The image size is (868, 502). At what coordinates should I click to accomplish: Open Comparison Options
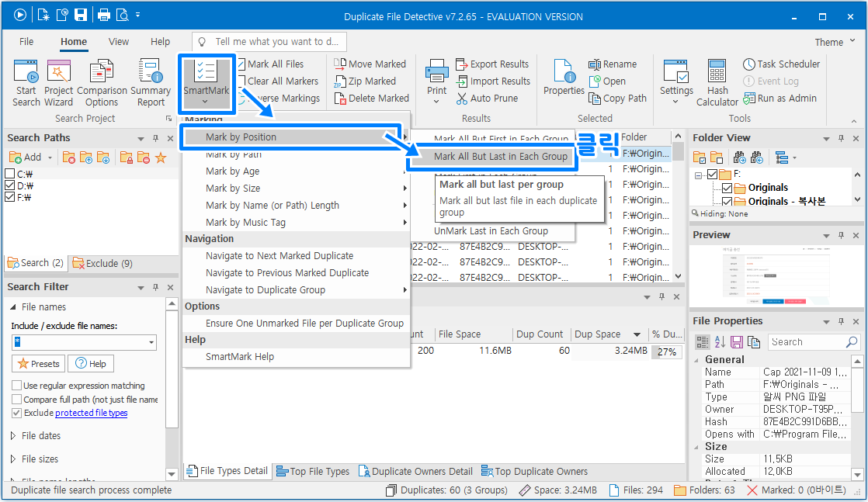pyautogui.click(x=102, y=83)
